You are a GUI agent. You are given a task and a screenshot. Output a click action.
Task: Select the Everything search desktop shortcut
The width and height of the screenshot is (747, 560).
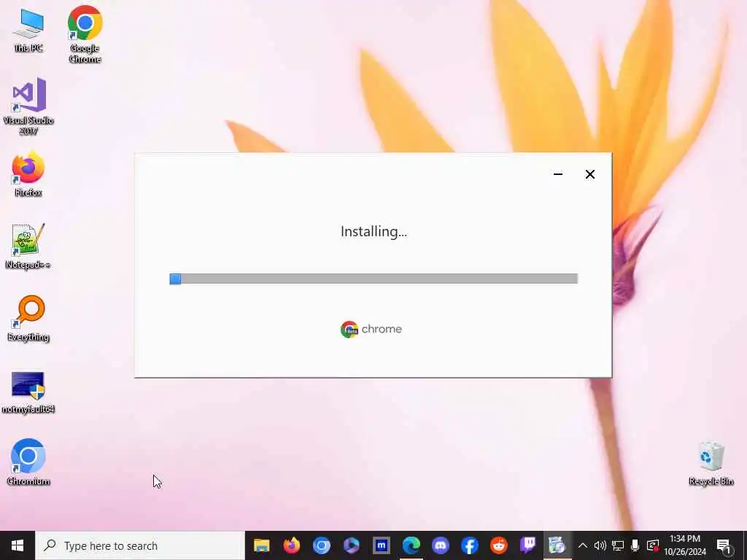[28, 318]
